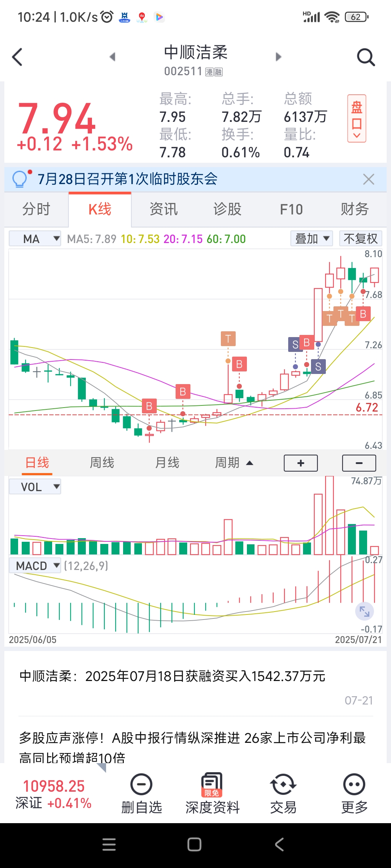Screen dimensions: 391x868
Task: Tap the lowest red B marker near 6.72
Action: tap(149, 407)
